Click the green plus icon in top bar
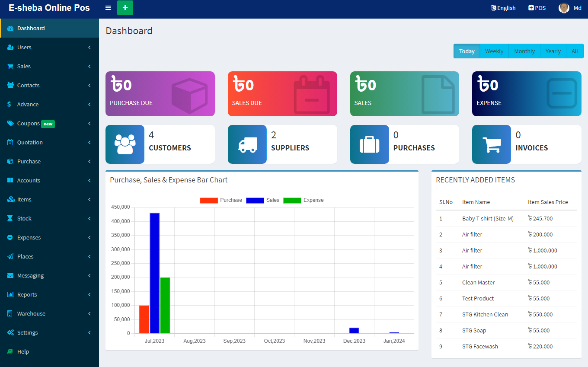This screenshot has height=367, width=588. tap(125, 8)
